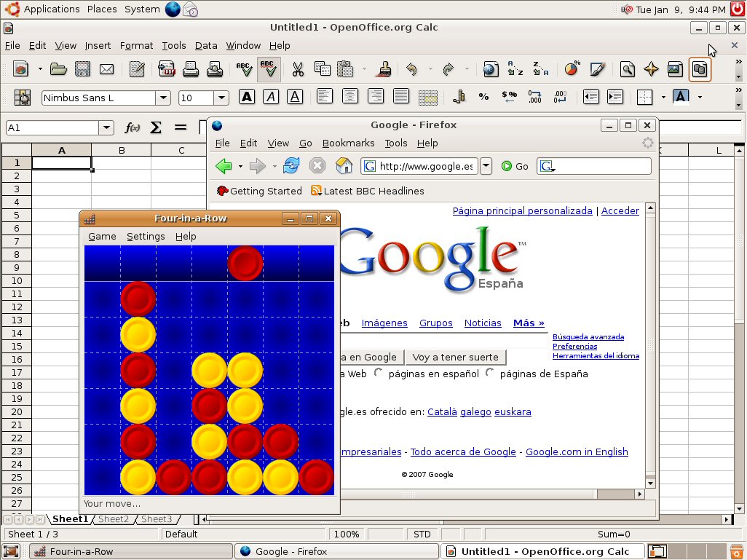Expand the Nimbus Sans L font name dropdown
This screenshot has width=747, height=560.
(x=163, y=98)
